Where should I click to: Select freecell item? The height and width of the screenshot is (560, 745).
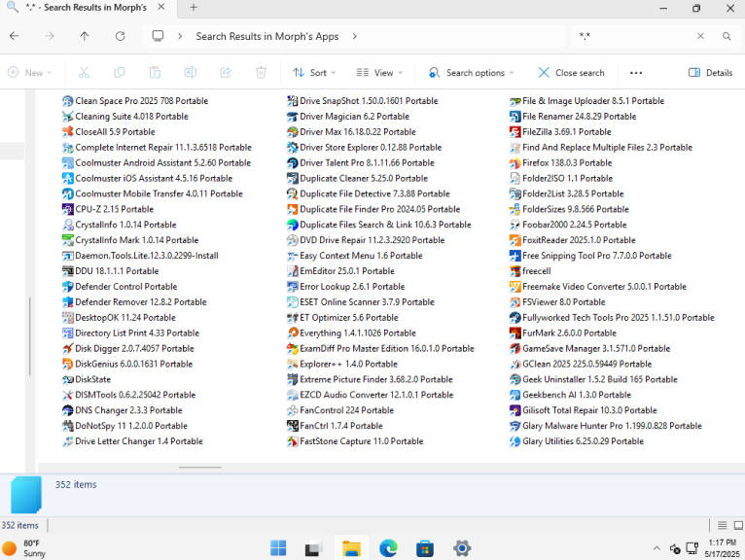530,271
